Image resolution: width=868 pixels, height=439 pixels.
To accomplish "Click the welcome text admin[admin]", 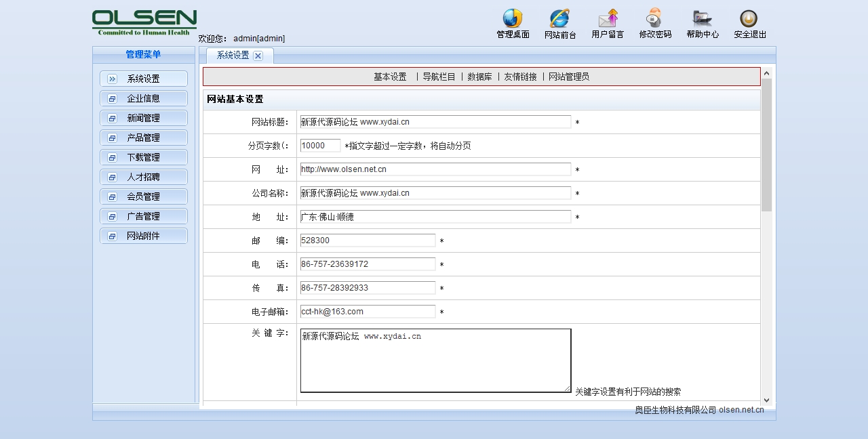I will [259, 39].
